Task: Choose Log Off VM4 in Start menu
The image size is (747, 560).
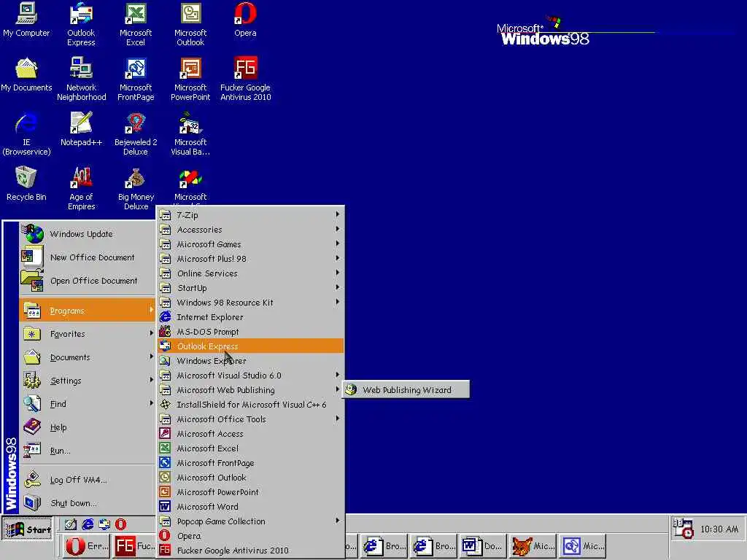Action: point(88,480)
